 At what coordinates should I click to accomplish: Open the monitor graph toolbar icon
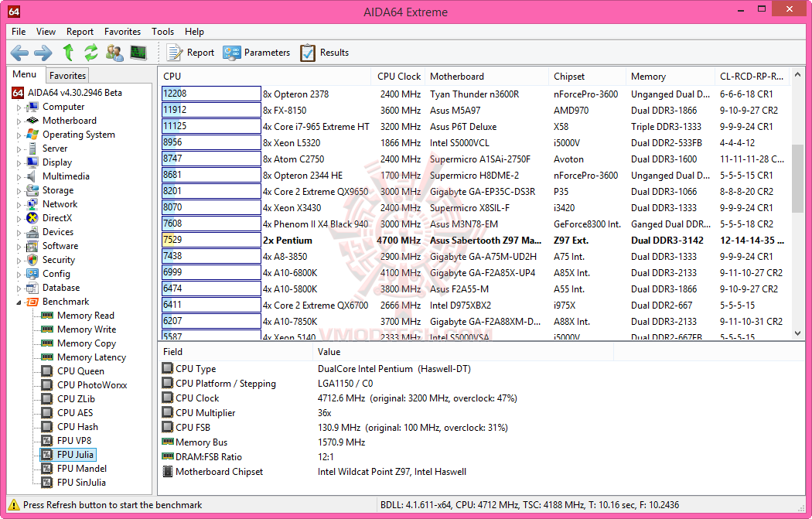tap(138, 53)
